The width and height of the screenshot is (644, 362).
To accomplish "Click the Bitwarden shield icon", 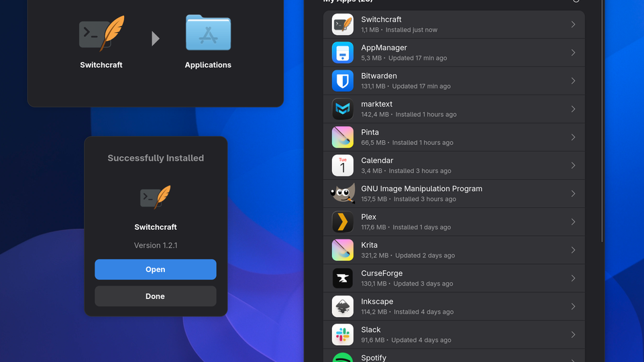I will point(343,81).
